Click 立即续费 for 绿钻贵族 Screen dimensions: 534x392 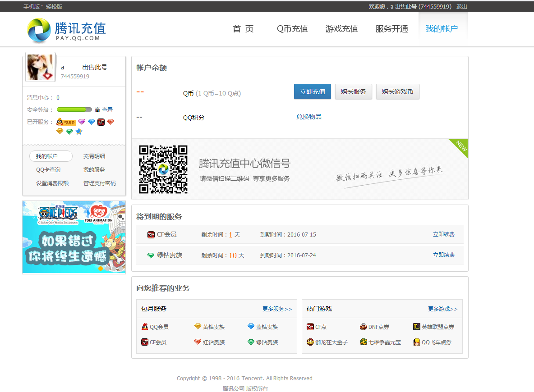pyautogui.click(x=444, y=255)
